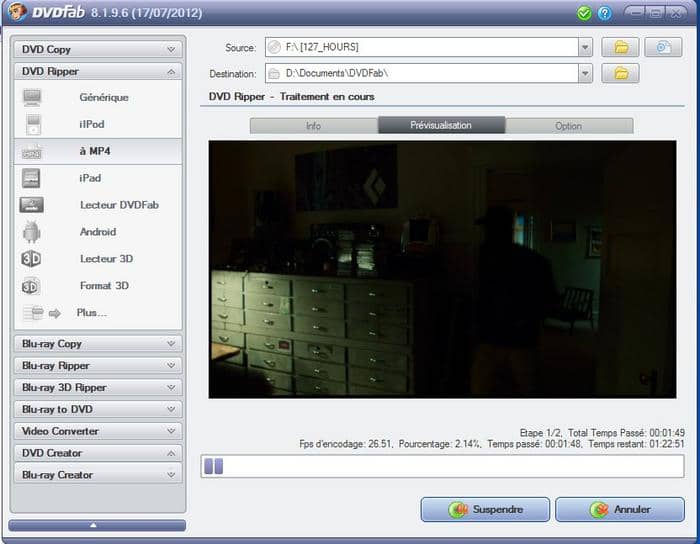The width and height of the screenshot is (700, 544).
Task: Choose the Lecteur 3D profile
Action: coord(98,259)
